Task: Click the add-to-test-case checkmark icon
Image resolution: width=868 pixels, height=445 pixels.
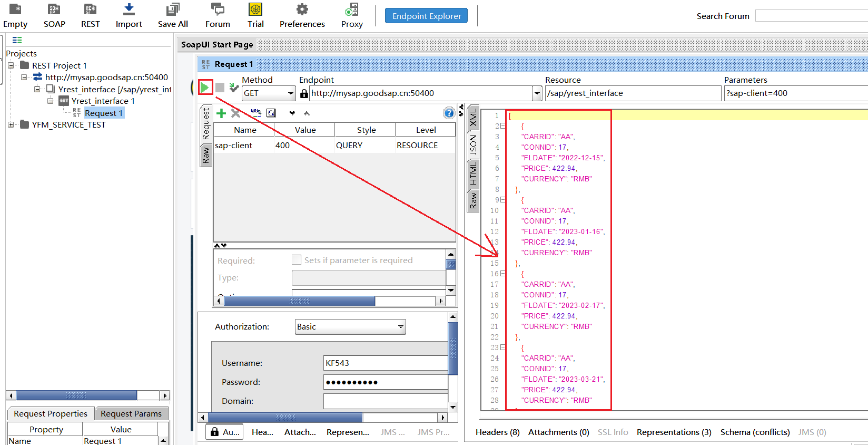Action: [234, 88]
